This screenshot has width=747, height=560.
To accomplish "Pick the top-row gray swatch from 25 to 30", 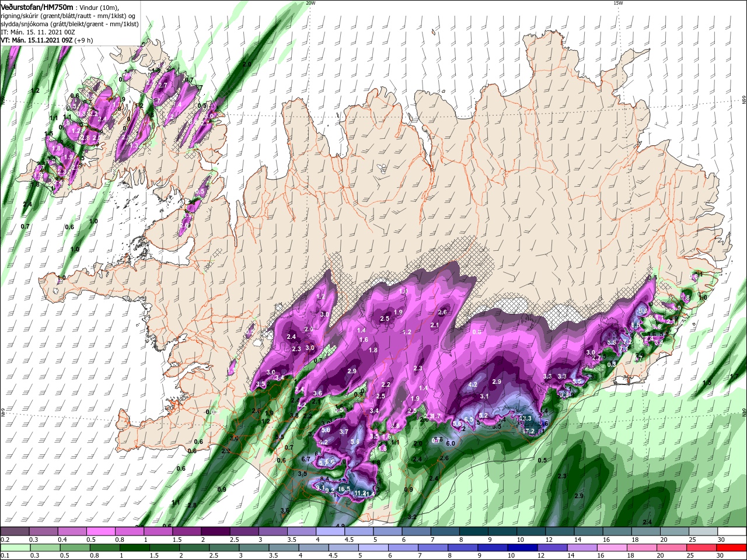I will [x=704, y=531].
